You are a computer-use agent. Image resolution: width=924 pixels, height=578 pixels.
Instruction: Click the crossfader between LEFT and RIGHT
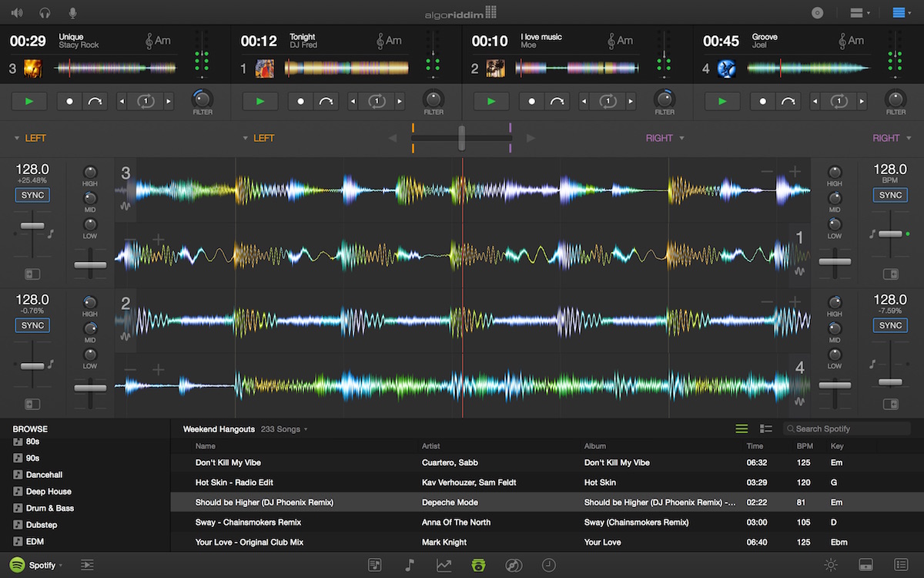[462, 138]
